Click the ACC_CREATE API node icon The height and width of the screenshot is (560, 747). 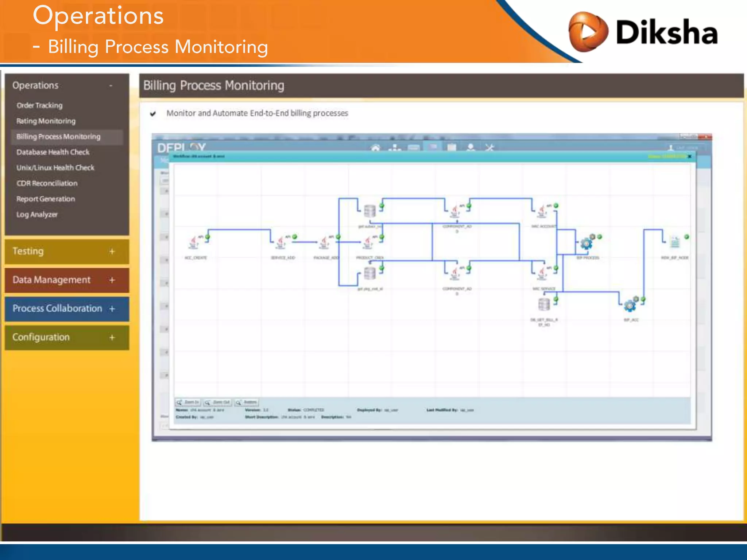click(x=194, y=243)
